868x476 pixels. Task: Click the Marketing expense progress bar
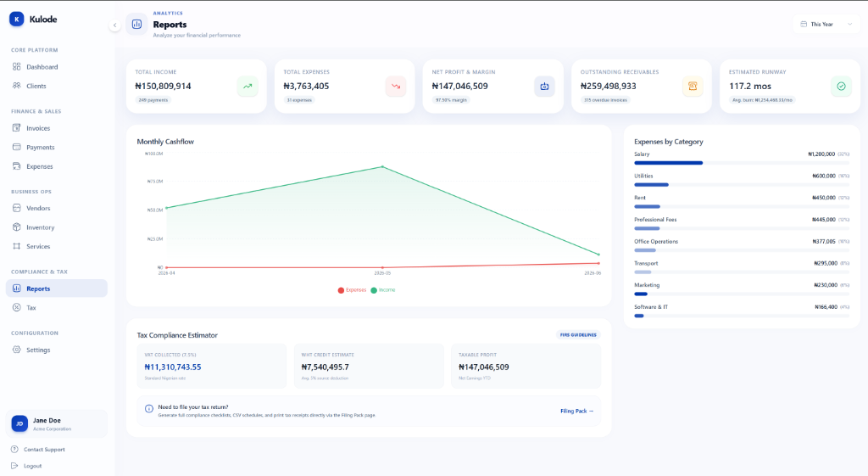click(x=741, y=294)
